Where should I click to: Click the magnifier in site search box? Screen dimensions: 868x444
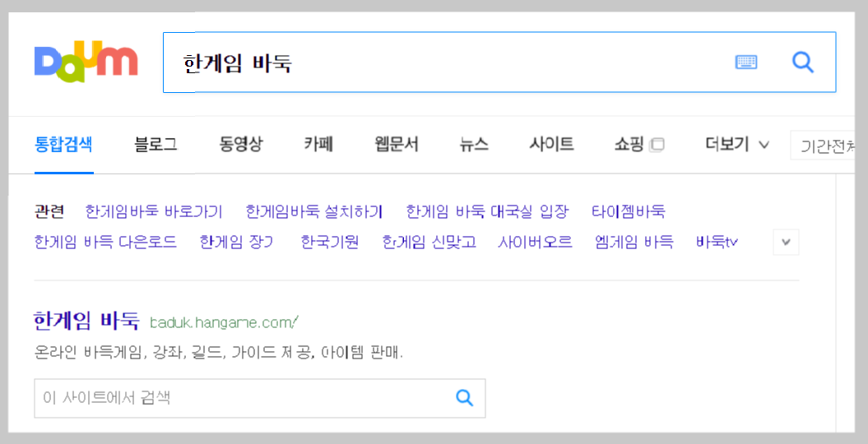[x=464, y=398]
